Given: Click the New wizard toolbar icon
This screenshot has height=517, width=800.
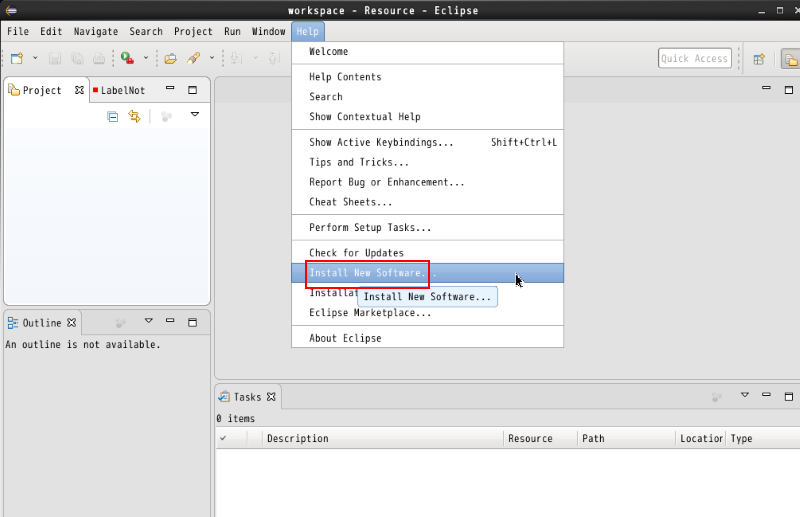Looking at the screenshot, I should click(x=17, y=58).
